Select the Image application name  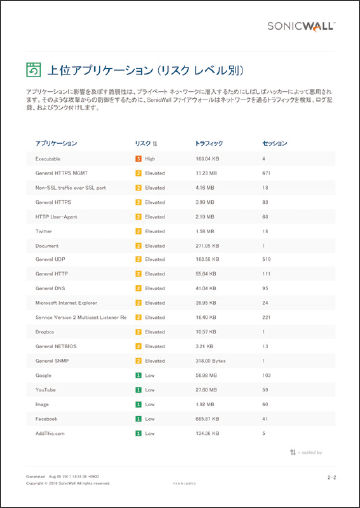[x=42, y=404]
